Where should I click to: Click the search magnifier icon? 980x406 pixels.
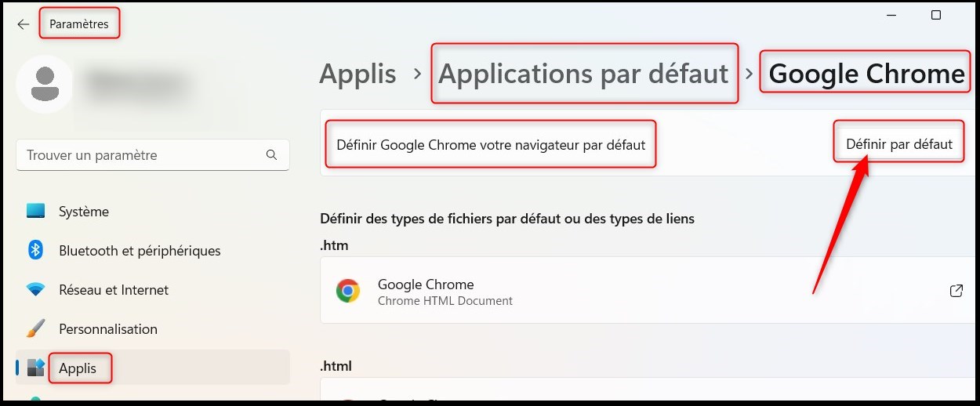click(271, 155)
